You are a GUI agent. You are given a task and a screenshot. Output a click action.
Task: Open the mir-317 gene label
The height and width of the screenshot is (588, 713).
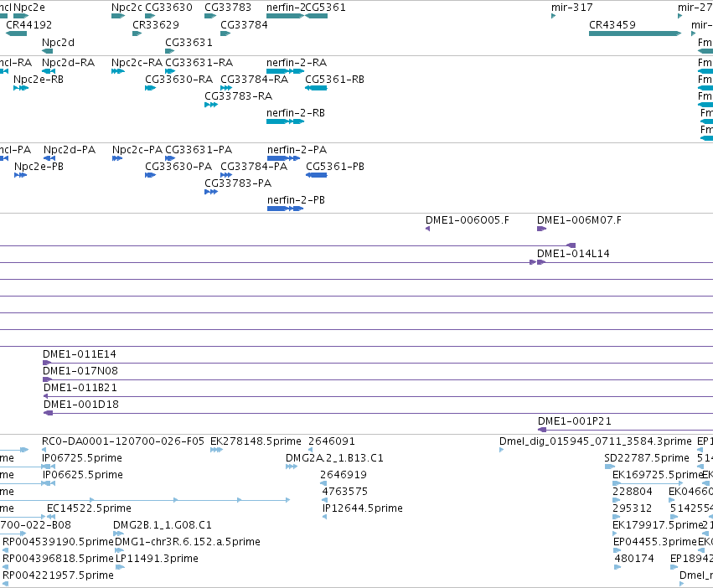point(571,8)
